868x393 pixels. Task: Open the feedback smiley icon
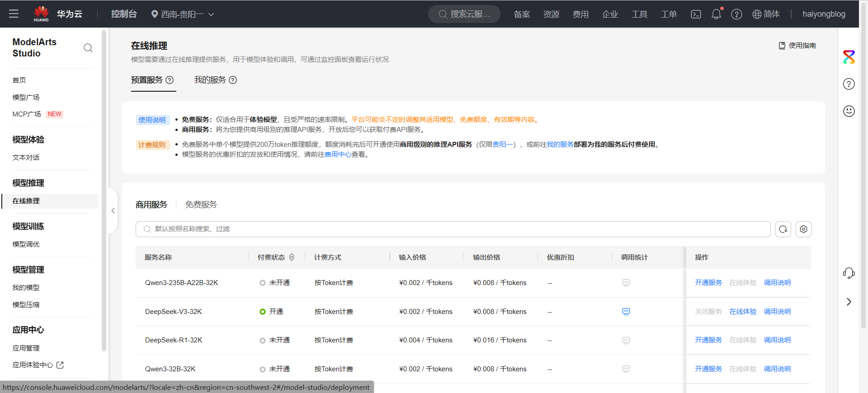click(x=849, y=111)
